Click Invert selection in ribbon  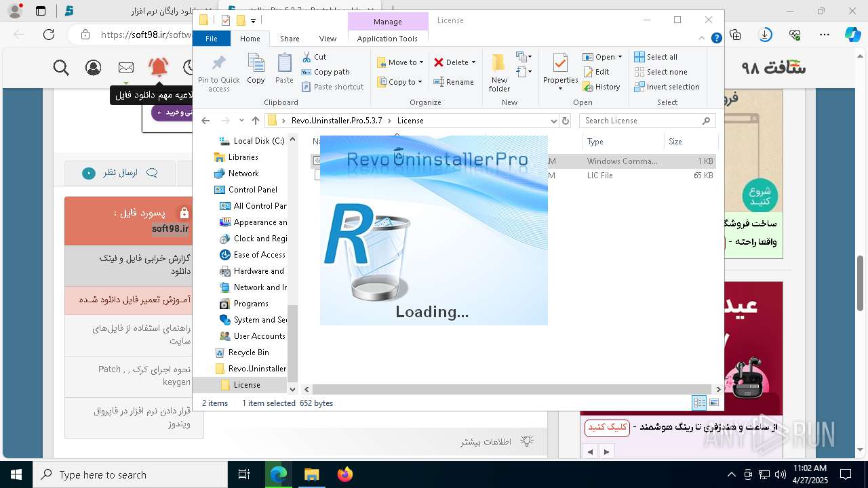click(x=667, y=87)
